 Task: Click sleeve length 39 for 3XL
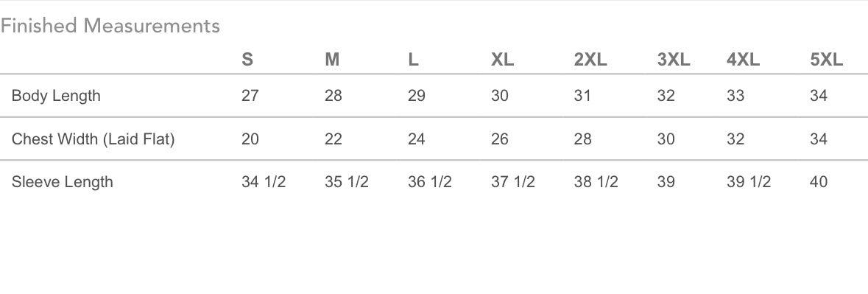666,181
